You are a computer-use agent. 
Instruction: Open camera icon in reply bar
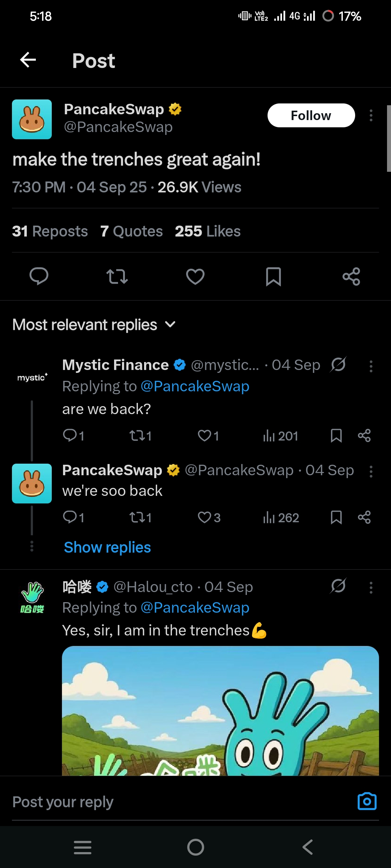[367, 801]
